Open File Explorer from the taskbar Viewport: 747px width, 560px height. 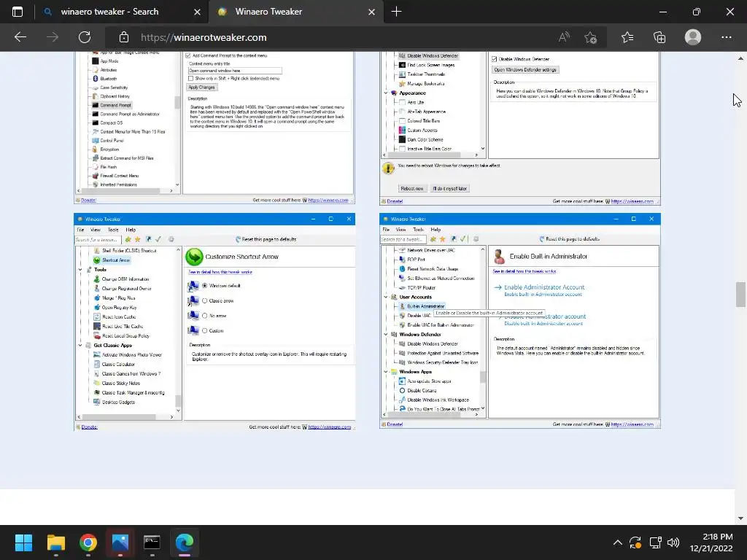[55, 542]
